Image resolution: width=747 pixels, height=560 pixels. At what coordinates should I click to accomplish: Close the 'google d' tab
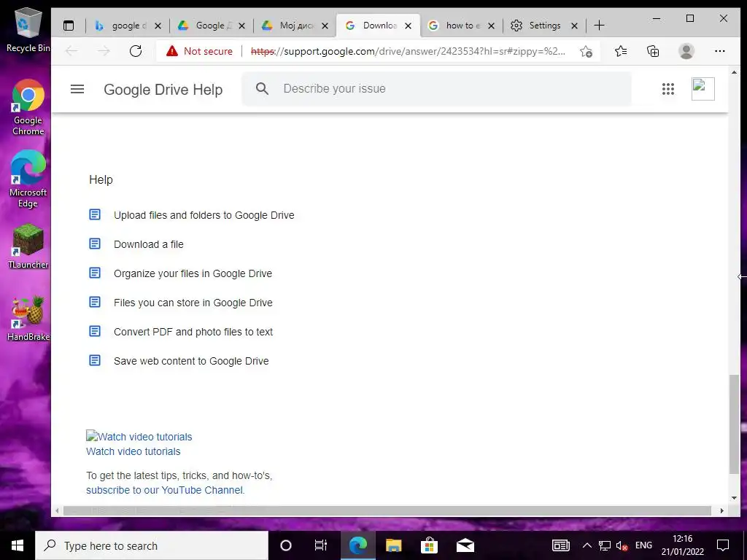[x=158, y=26]
